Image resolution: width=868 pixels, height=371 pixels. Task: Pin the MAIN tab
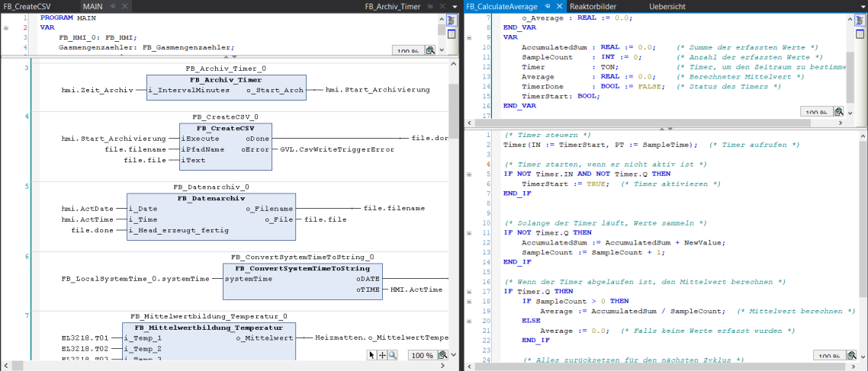click(112, 7)
